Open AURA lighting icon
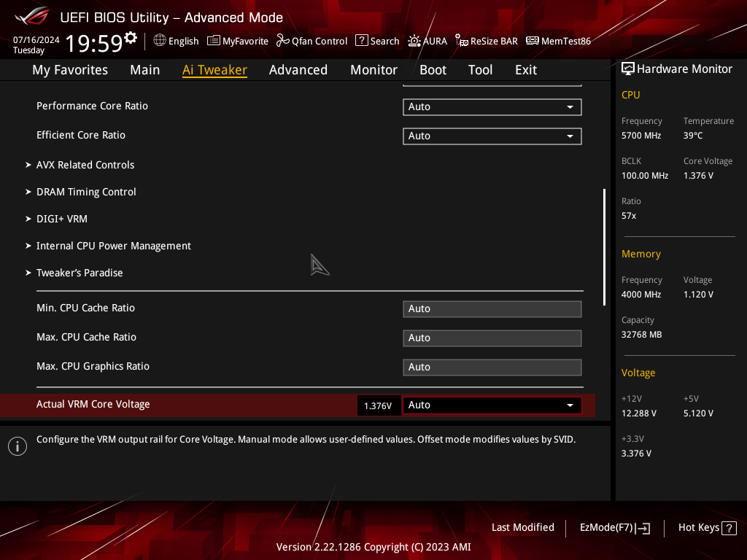 [414, 41]
